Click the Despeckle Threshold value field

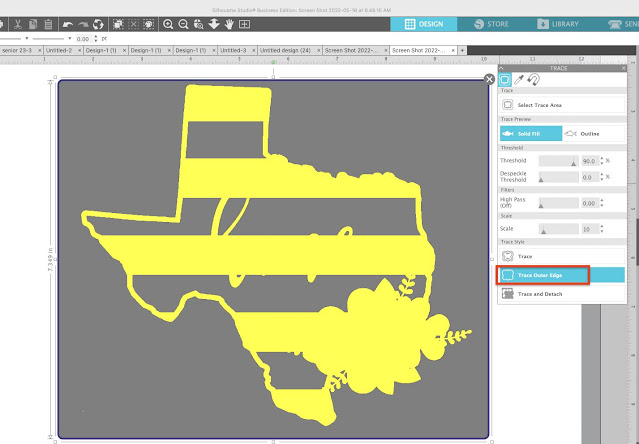(x=590, y=177)
